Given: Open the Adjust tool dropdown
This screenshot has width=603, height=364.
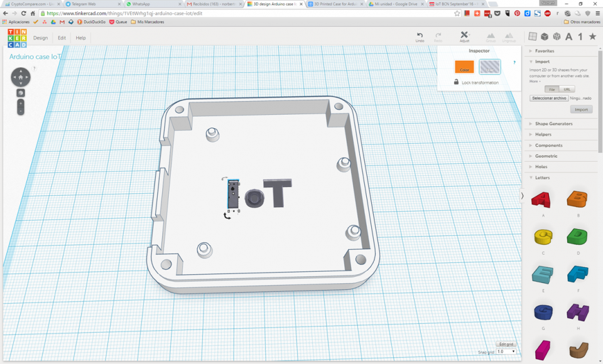Looking at the screenshot, I should point(465,37).
